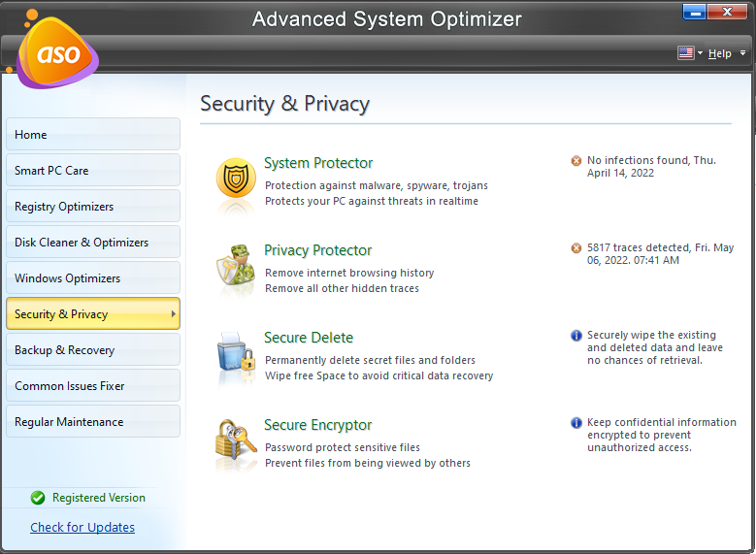
Task: Open the Privacy Protector soldier icon
Action: [x=236, y=265]
